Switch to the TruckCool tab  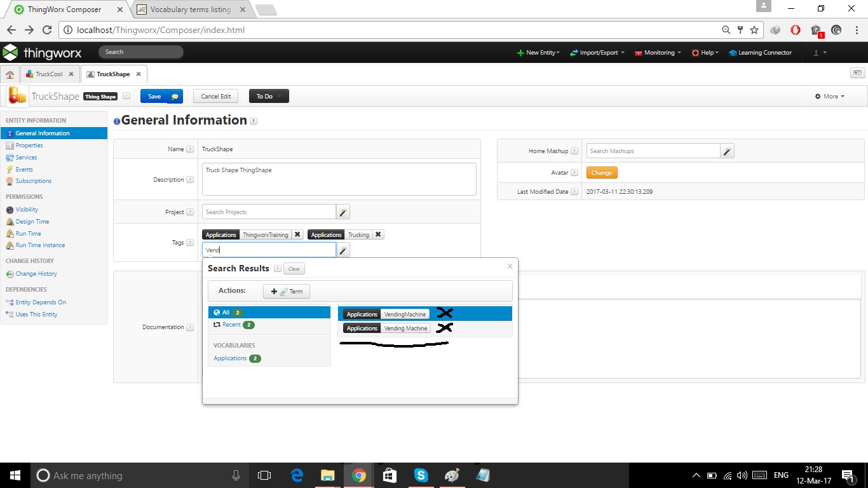(x=50, y=74)
